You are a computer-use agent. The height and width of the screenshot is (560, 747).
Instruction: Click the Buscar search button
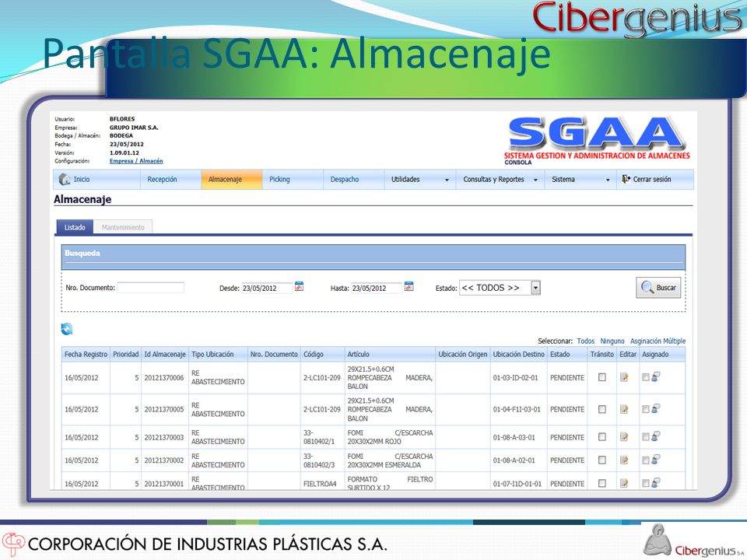click(x=658, y=288)
